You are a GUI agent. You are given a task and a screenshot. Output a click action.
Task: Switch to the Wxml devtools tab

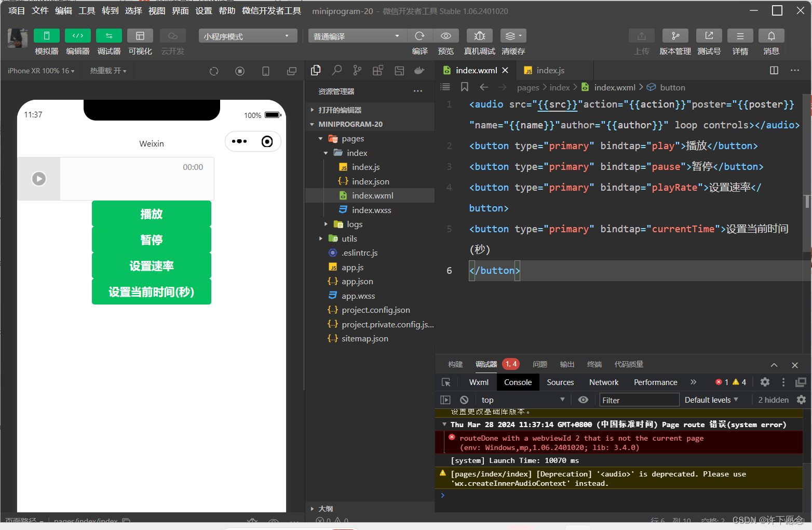479,382
